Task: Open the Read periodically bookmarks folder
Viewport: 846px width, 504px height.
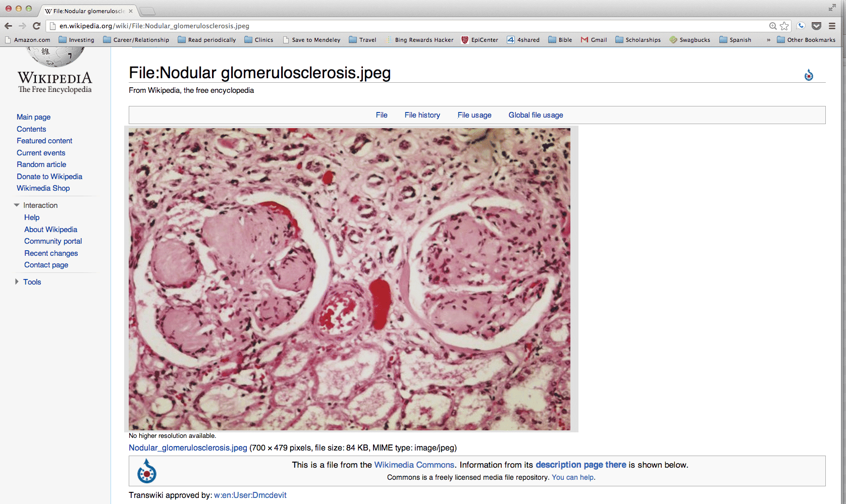Action: coord(207,40)
